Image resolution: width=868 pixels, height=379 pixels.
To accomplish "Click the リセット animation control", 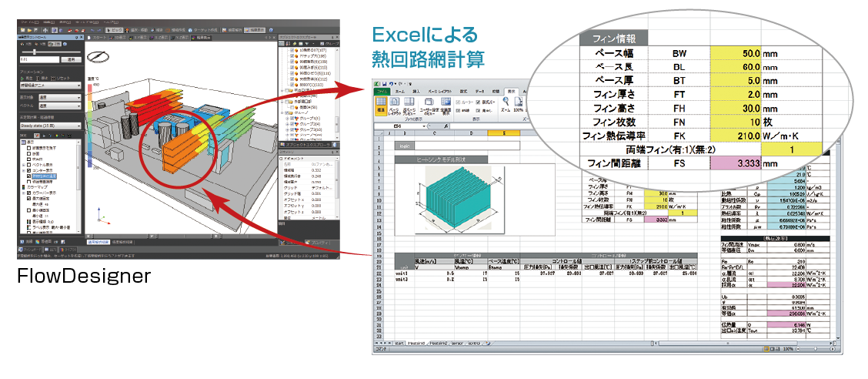I will click(x=61, y=78).
